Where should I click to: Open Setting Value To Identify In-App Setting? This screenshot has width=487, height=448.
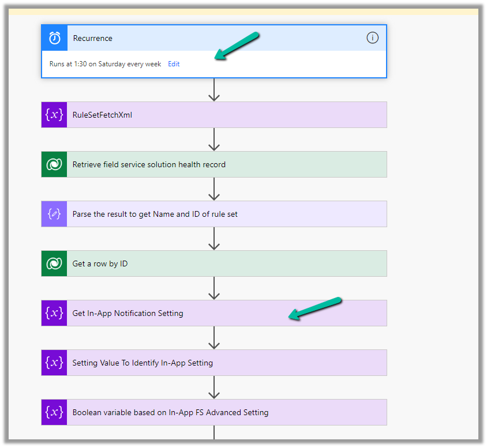point(225,363)
